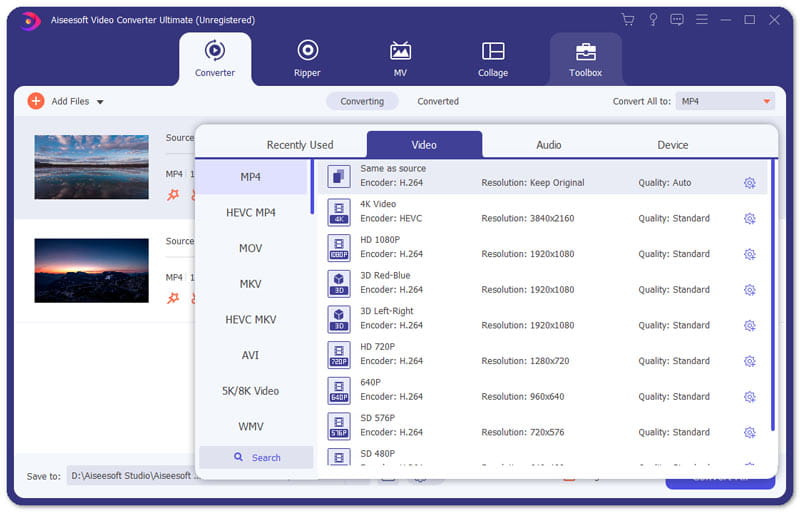Choose 'Resolution: 720x576' text

tap(522, 433)
